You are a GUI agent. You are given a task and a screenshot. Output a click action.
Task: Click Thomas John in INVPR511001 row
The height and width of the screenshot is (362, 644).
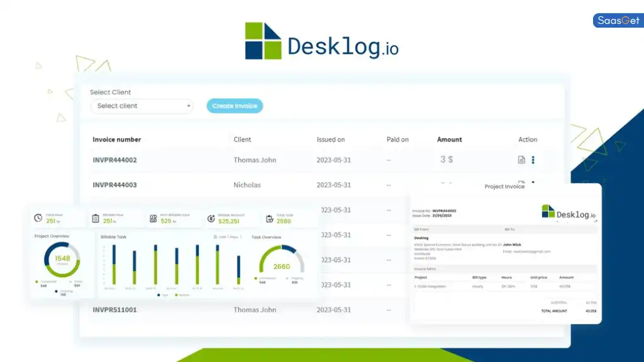255,310
